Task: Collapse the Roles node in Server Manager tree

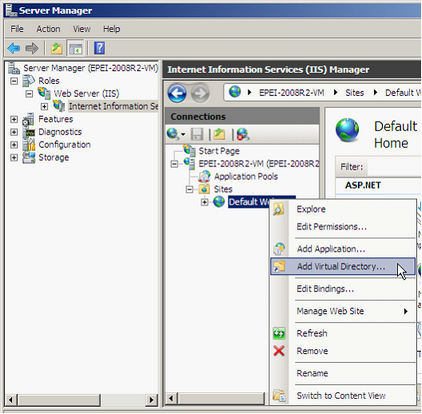Action: click(14, 81)
